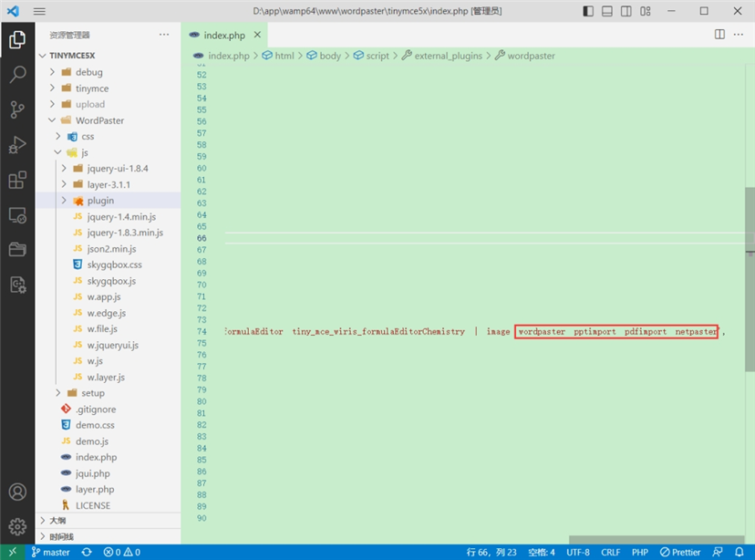This screenshot has width=755, height=560.
Task: Change the PHP language mode
Action: (x=639, y=552)
